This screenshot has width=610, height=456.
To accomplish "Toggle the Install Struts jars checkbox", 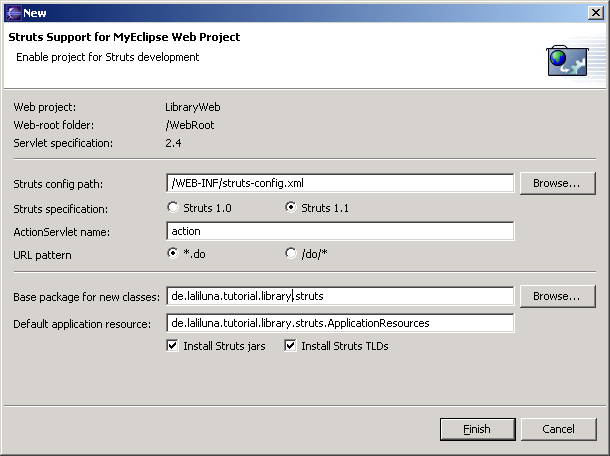I will (x=174, y=346).
